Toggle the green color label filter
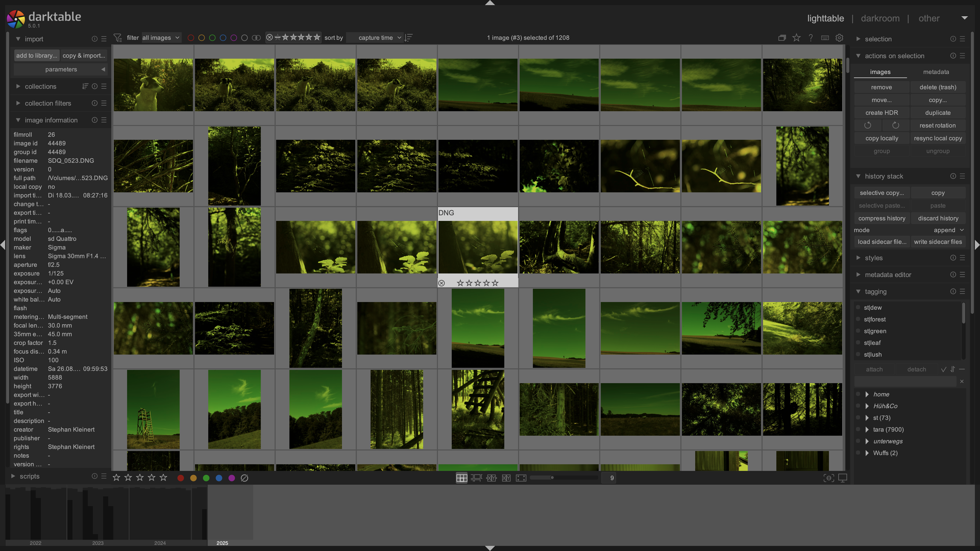The image size is (980, 551). pyautogui.click(x=212, y=38)
